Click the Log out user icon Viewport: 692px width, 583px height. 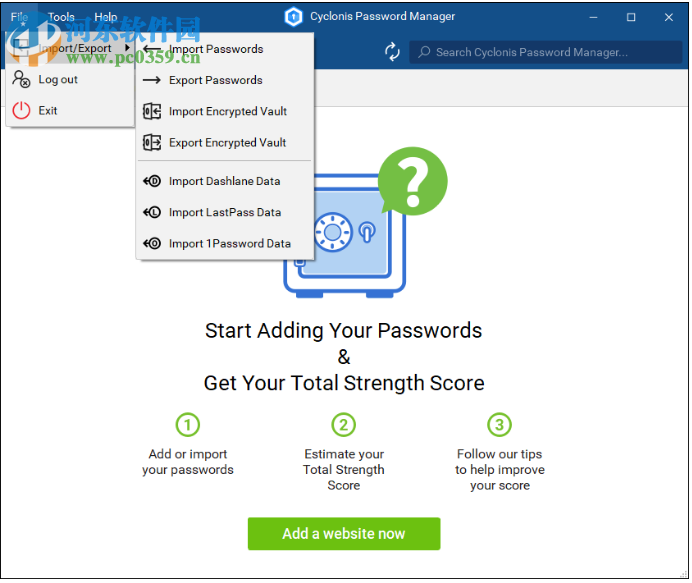(21, 79)
